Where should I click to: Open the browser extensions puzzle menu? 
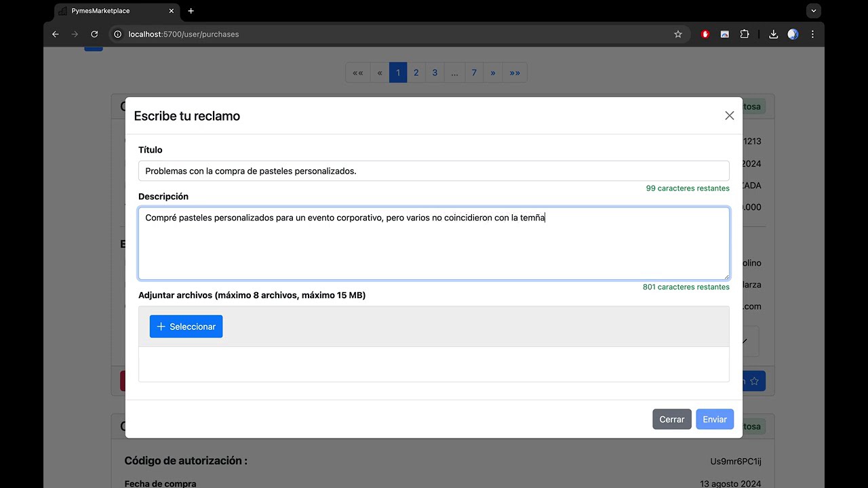[745, 34]
